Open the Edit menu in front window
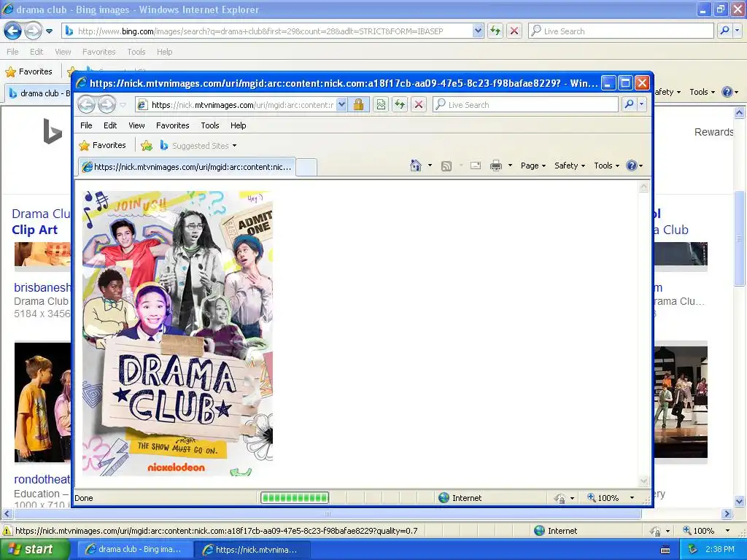747x560 pixels. 110,125
